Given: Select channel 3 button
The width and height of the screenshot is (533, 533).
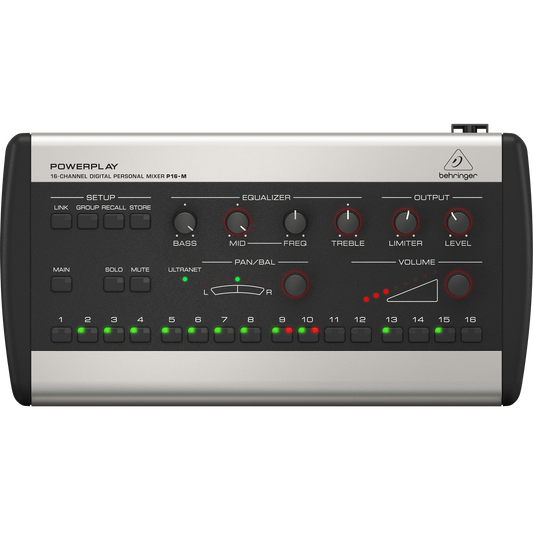Looking at the screenshot, I should 114,335.
